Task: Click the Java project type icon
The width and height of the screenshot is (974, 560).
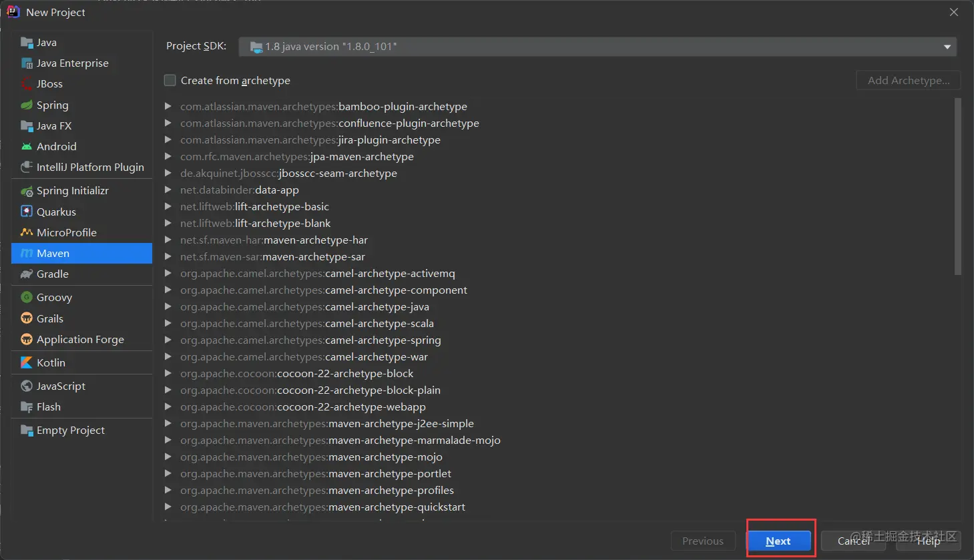Action: [x=27, y=43]
